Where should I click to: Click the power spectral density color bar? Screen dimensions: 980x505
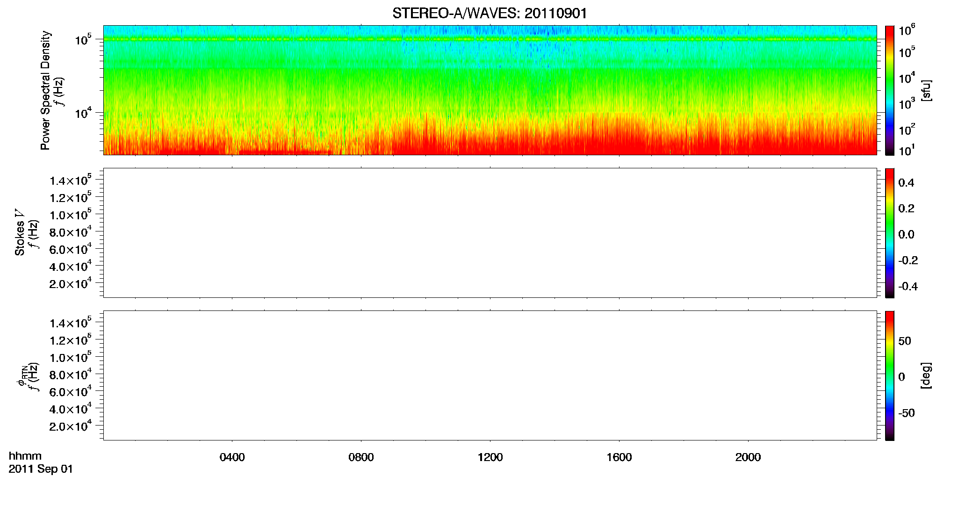(x=890, y=90)
